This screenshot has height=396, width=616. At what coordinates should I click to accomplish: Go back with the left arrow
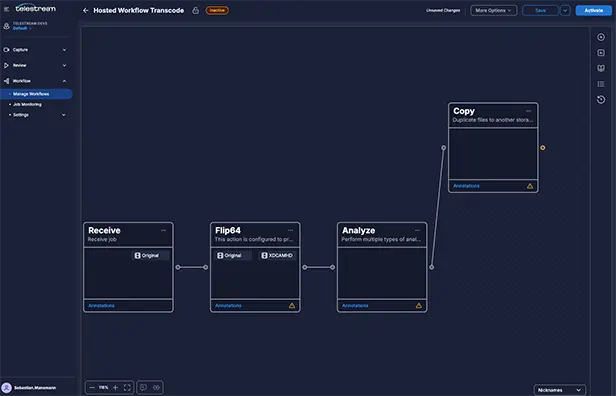85,11
